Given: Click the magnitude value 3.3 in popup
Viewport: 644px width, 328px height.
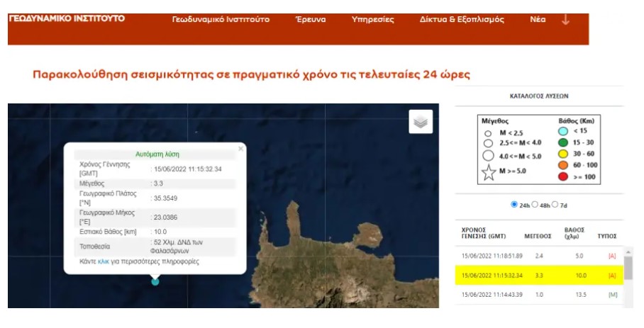Looking at the screenshot, I should click(158, 183).
